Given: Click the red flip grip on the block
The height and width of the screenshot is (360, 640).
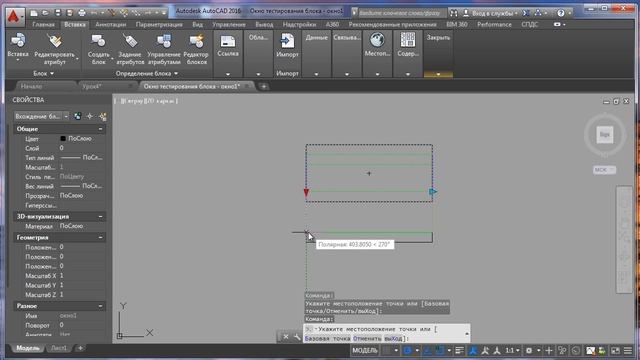Looking at the screenshot, I should (x=306, y=192).
